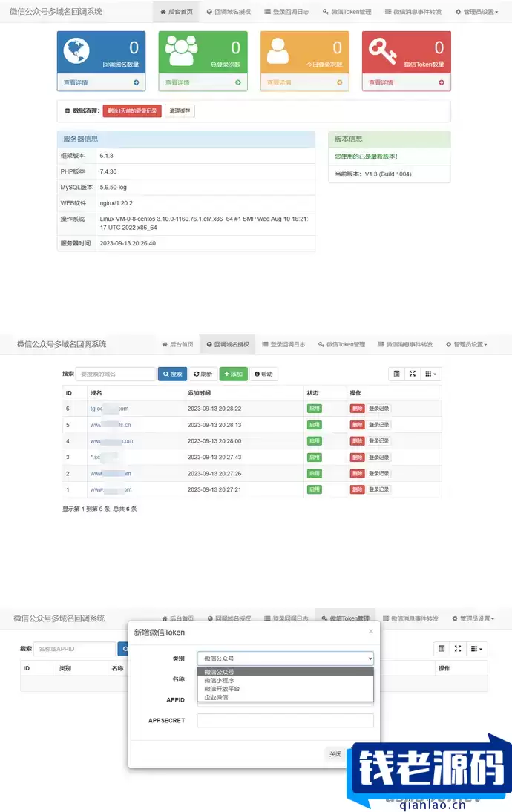Click the arrow icon in the red card's 查看详情 footer
The width and height of the screenshot is (512, 812).
pos(441,82)
